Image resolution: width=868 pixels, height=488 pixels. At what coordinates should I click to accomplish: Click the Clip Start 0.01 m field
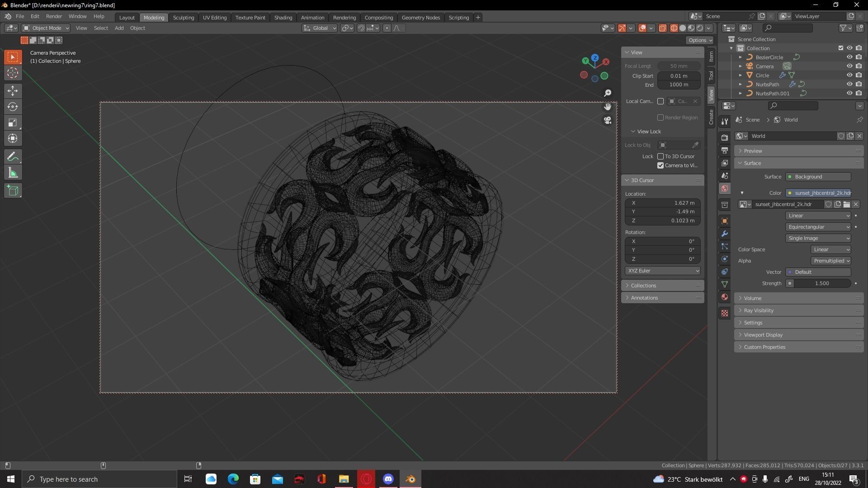click(679, 76)
